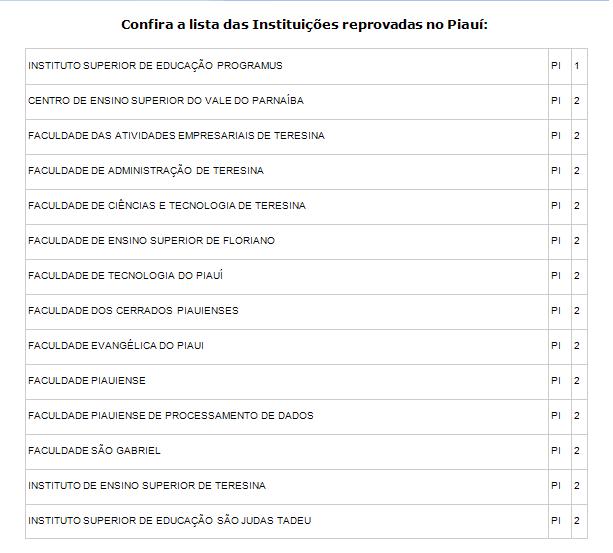Select Instituto de Ensino Superior de Teresina
This screenshot has width=613, height=553.
click(x=147, y=485)
